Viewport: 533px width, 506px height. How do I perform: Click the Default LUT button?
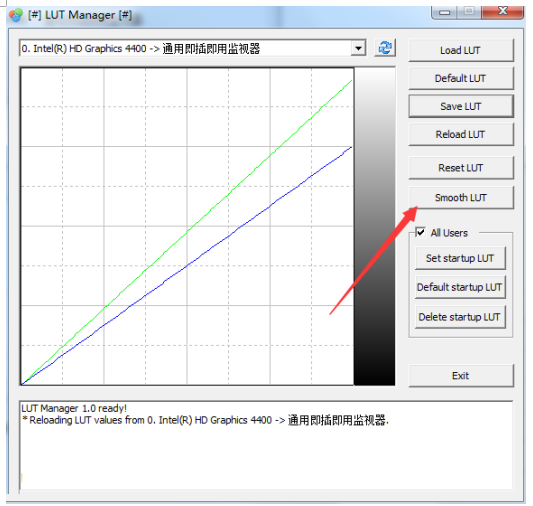pos(461,78)
